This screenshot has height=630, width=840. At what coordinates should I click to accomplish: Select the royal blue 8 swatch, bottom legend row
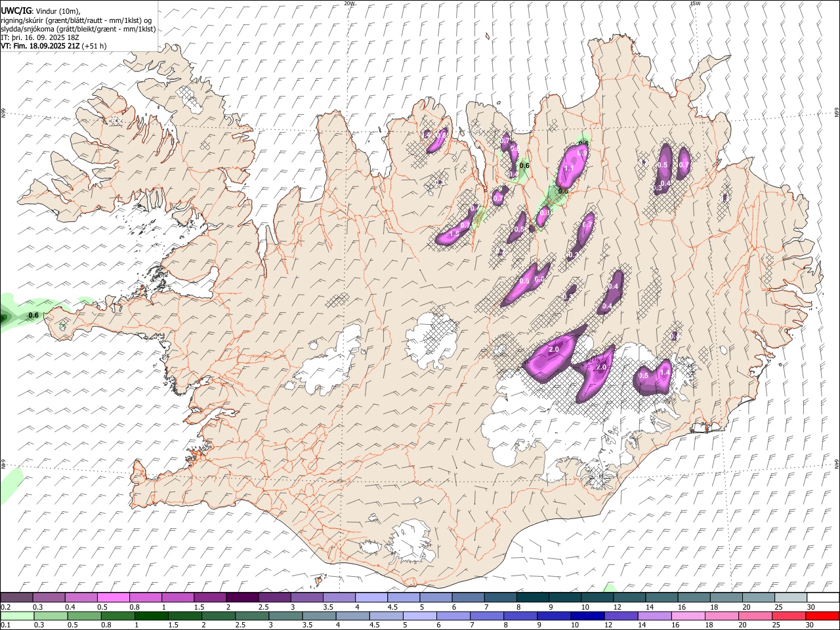[520, 616]
